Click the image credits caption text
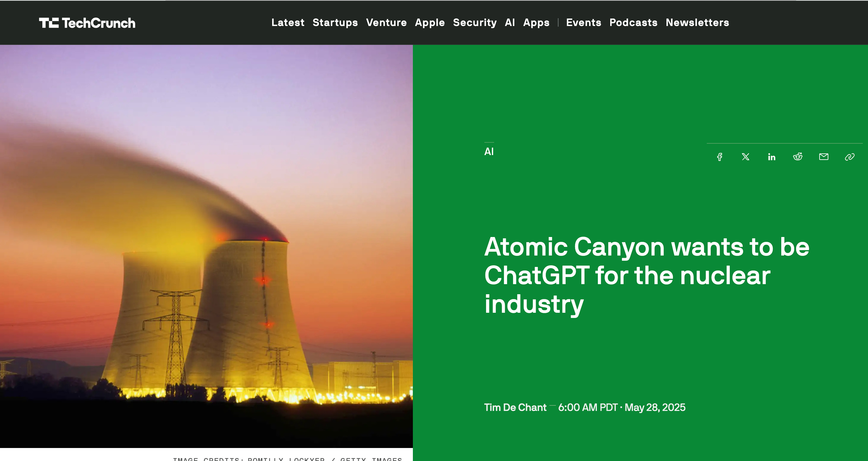The image size is (868, 461). pos(287,459)
